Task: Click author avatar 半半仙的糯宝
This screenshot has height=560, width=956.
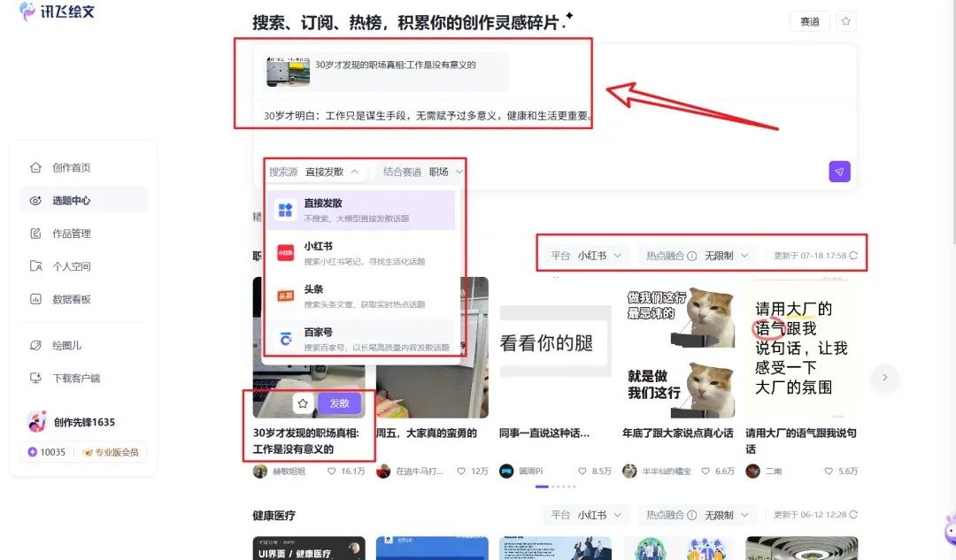Action: [x=630, y=471]
